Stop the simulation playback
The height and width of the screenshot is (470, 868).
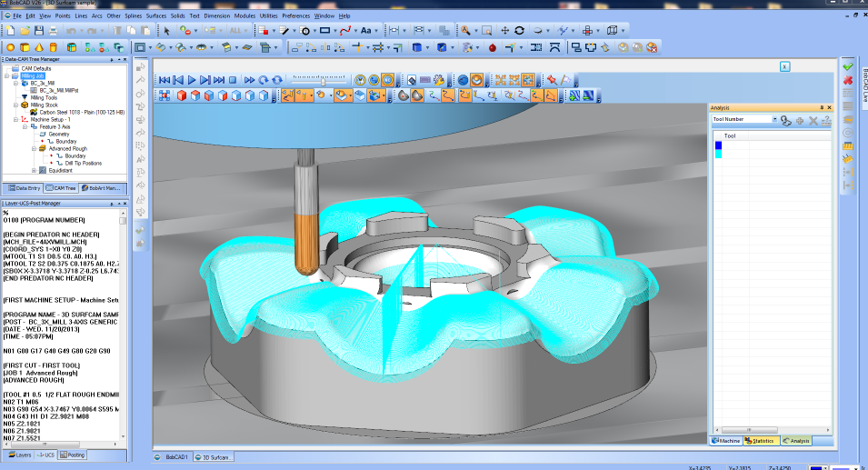click(x=233, y=80)
